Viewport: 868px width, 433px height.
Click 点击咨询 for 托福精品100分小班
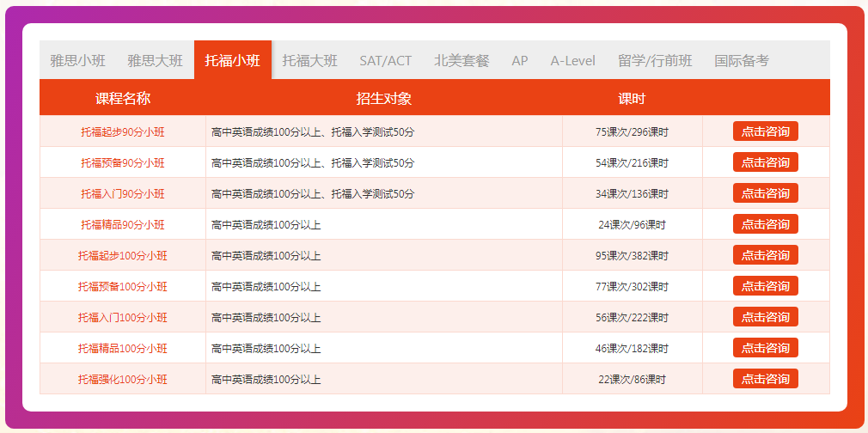coord(766,348)
